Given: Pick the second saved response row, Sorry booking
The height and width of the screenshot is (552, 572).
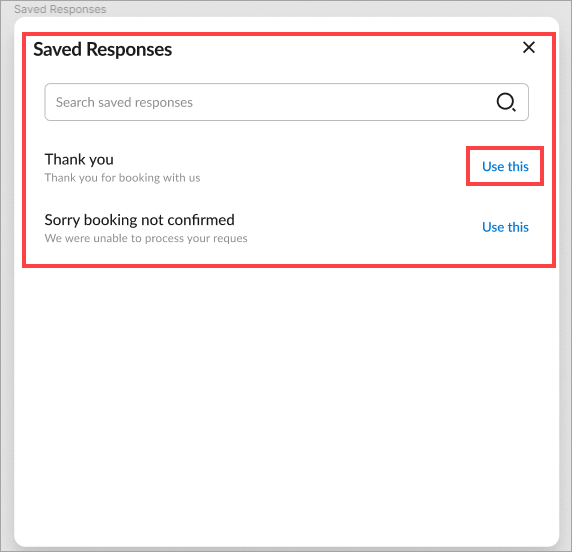Looking at the screenshot, I should [286, 228].
